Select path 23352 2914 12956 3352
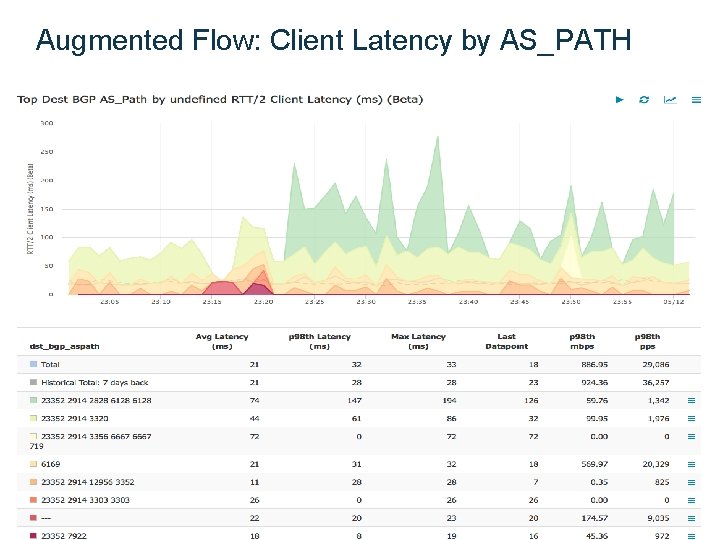This screenshot has height=540, width=720. coord(88,482)
